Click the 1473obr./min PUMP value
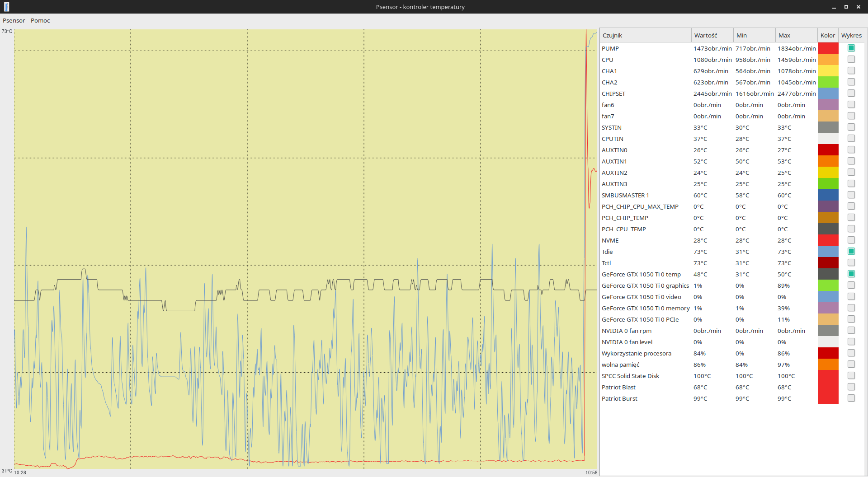This screenshot has height=477, width=868. (712, 48)
